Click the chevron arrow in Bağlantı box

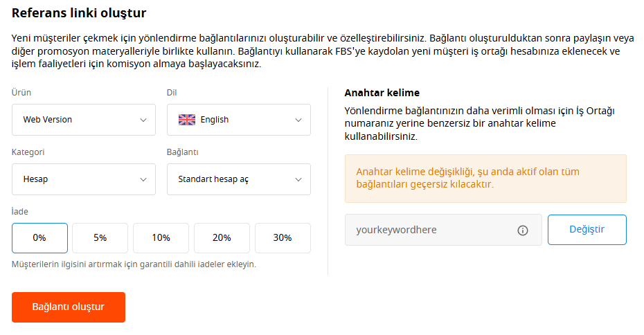[x=298, y=179]
